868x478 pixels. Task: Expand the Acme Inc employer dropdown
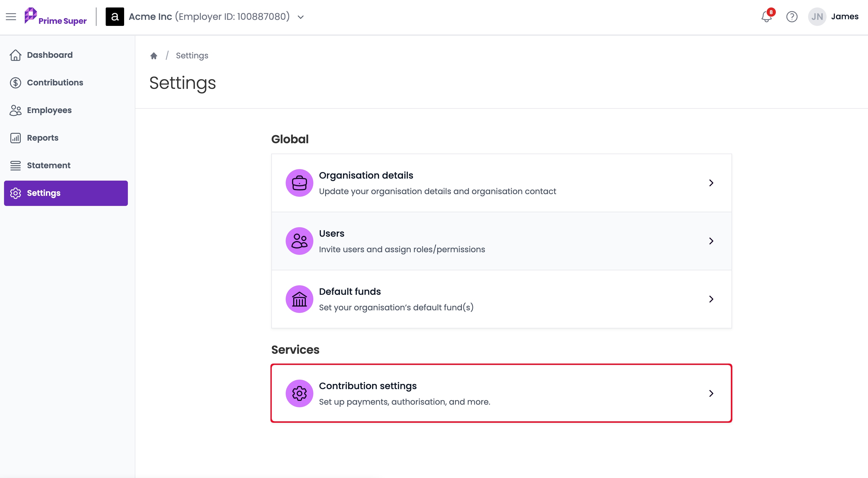tap(301, 17)
